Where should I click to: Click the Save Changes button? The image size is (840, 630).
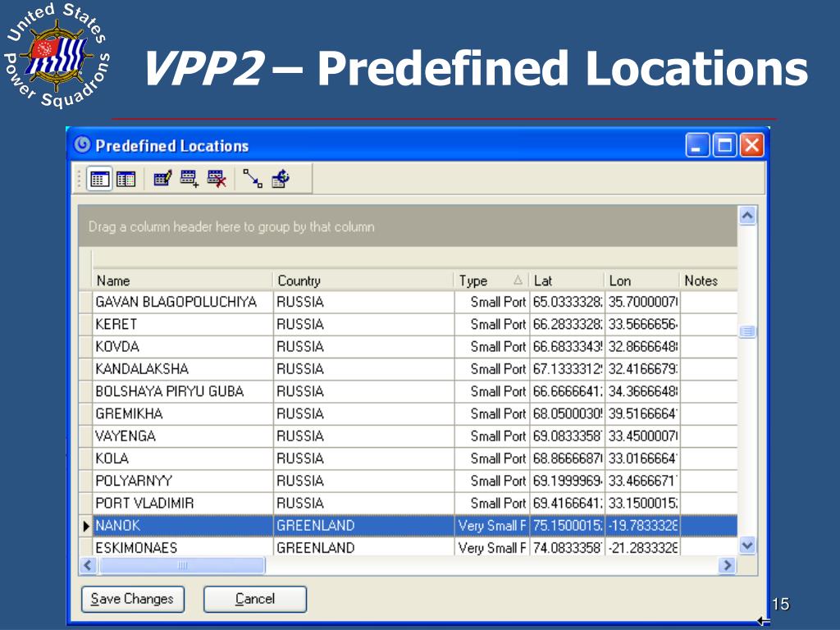tap(132, 599)
